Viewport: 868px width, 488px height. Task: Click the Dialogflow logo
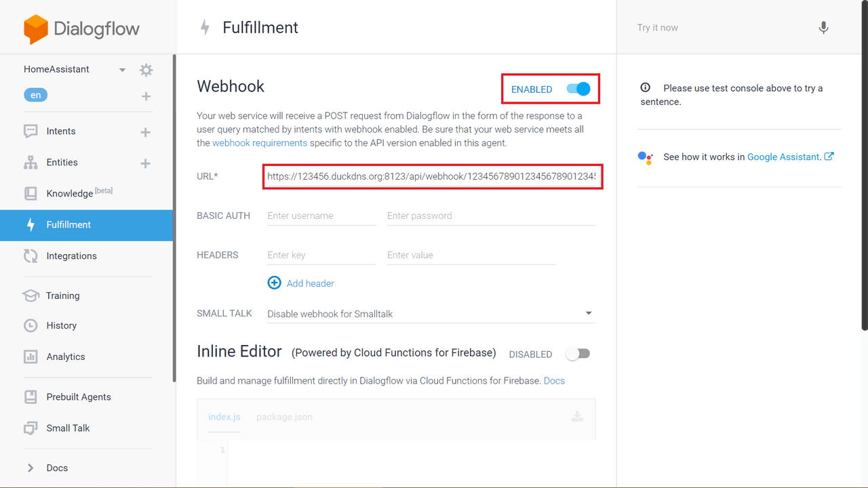tap(81, 28)
